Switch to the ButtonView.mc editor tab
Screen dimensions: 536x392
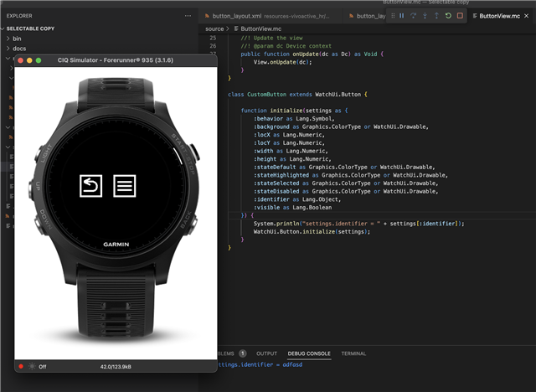(x=499, y=16)
